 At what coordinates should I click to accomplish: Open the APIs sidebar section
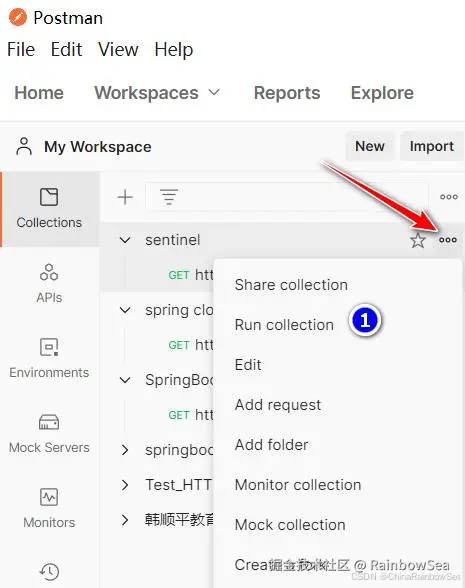pos(49,284)
